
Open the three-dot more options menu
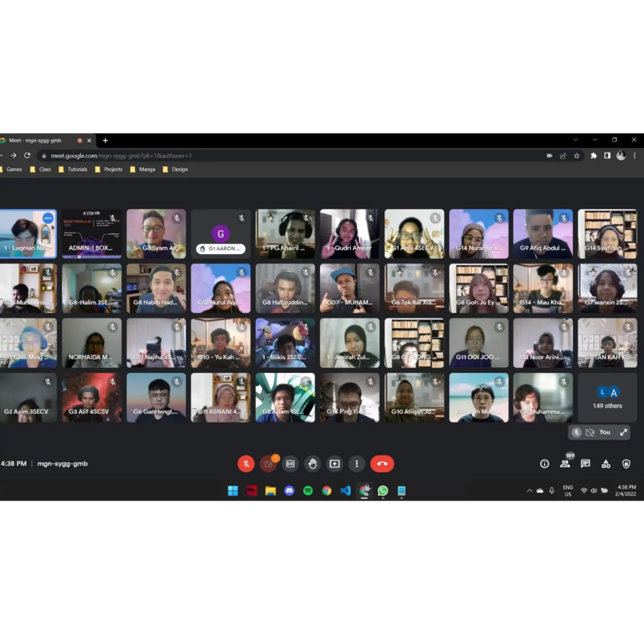pyautogui.click(x=357, y=464)
